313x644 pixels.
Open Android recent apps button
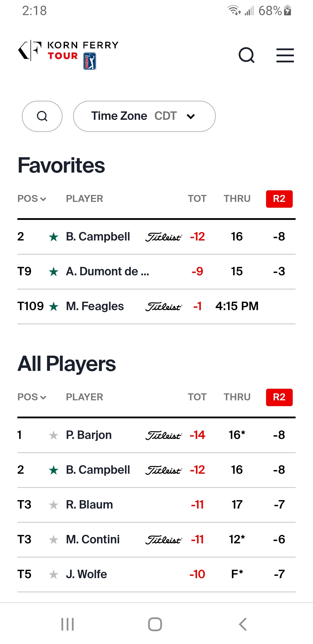click(x=68, y=624)
